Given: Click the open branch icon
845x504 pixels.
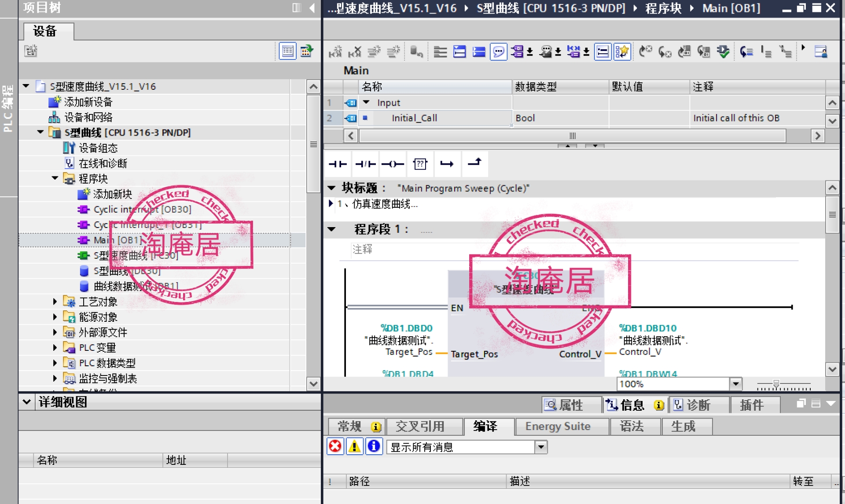Looking at the screenshot, I should click(x=447, y=164).
